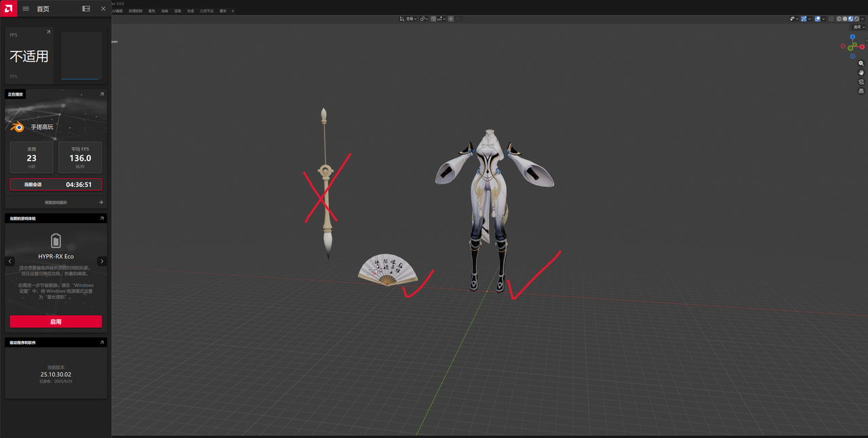Click the HYPR-RX Eco battery icon
Image resolution: width=868 pixels, height=438 pixels.
click(56, 241)
